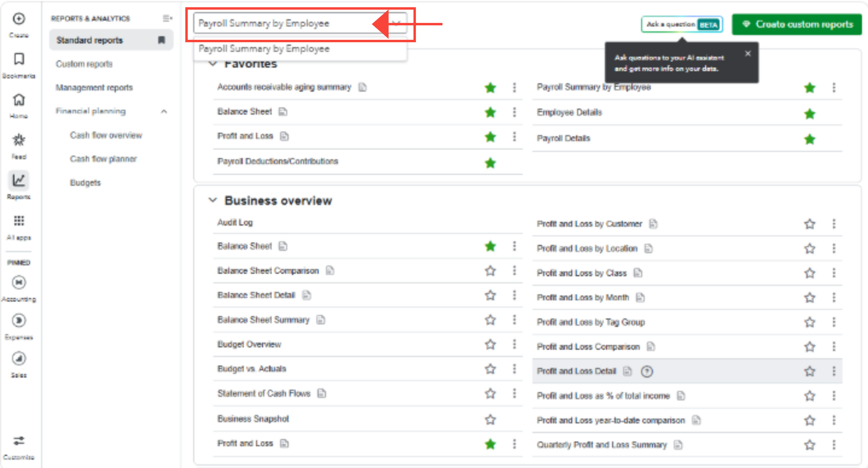Open pinned Expenses icon
The width and height of the screenshot is (868, 468).
tap(19, 321)
